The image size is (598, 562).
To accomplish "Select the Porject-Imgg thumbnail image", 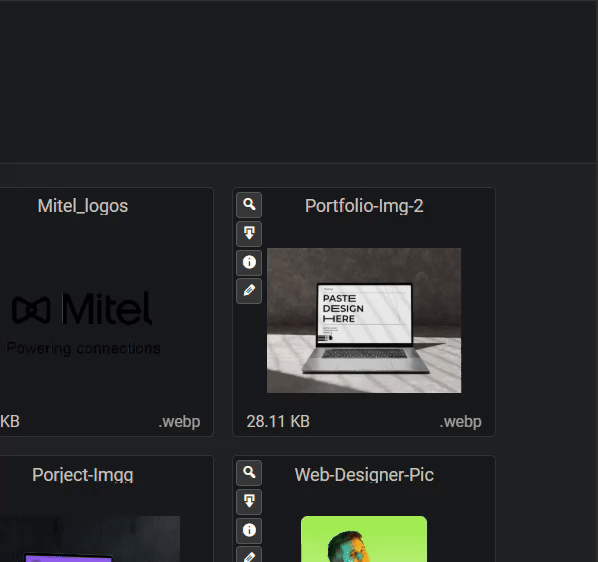I will tap(90, 539).
